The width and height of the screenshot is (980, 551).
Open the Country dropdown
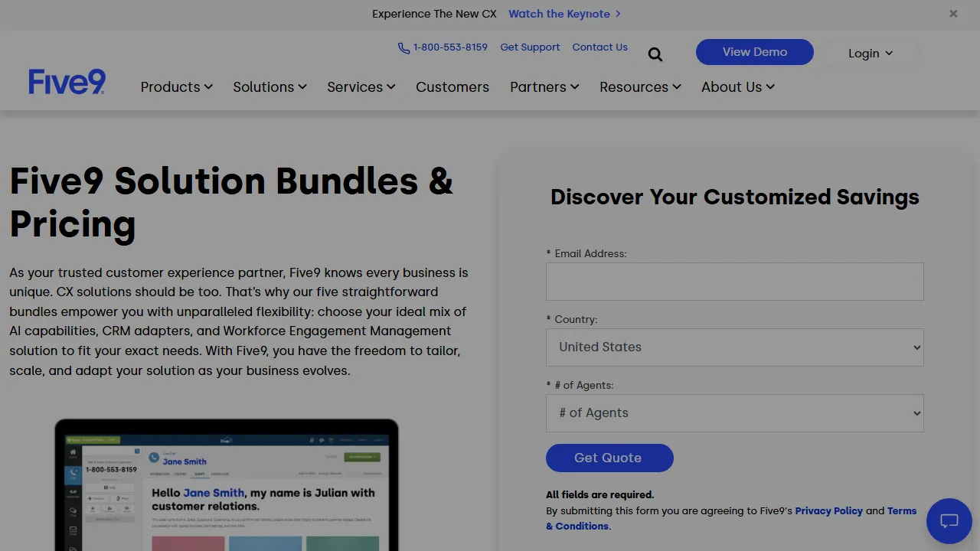click(x=735, y=347)
